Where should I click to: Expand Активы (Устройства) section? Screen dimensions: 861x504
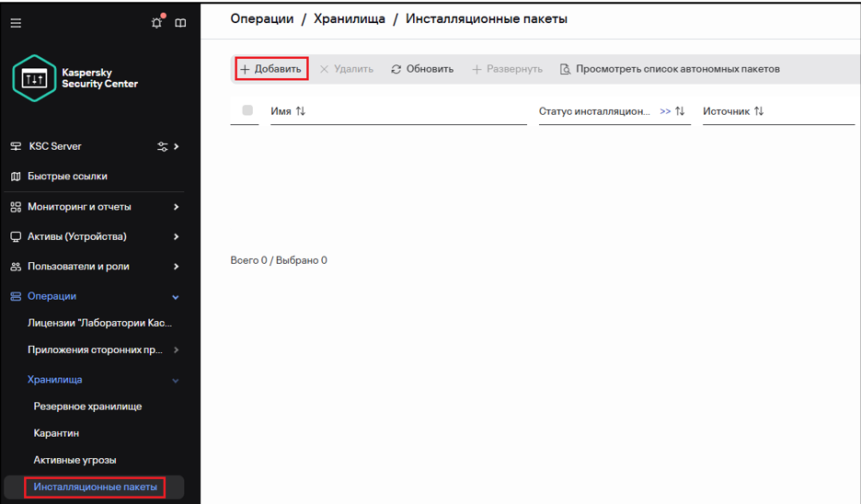tap(176, 236)
